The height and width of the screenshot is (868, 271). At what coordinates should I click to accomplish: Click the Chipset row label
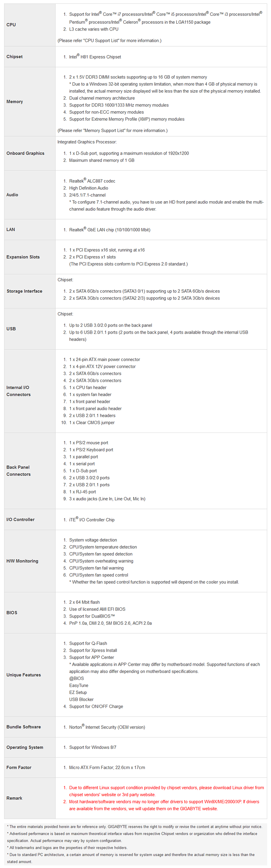coord(15,57)
